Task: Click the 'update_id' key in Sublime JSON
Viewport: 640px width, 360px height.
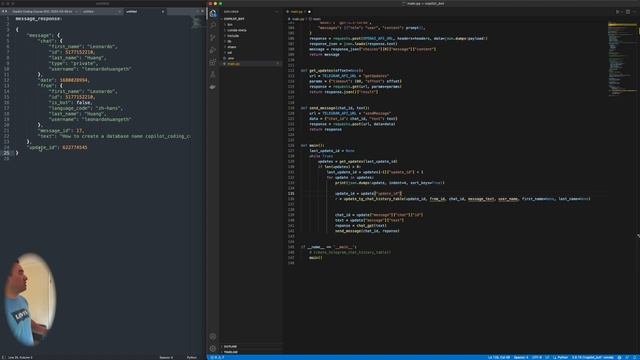Action: [43, 147]
